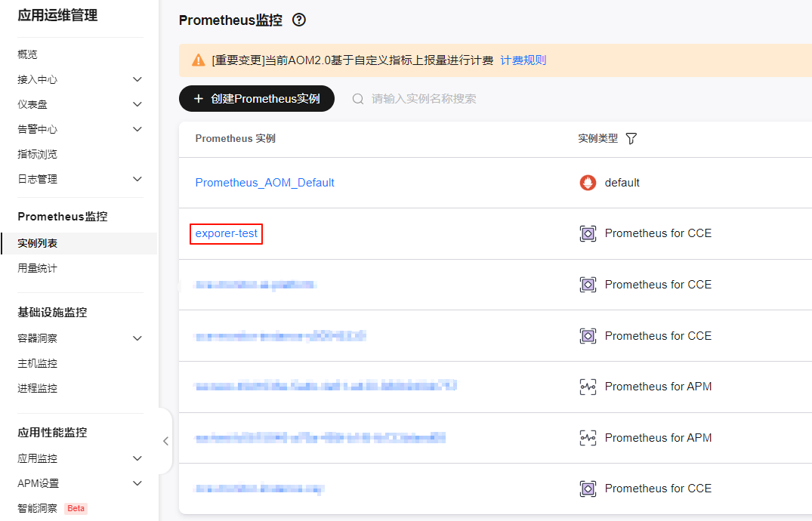812x521 pixels.
Task: Open 用量统计 in the sidebar
Action: pos(37,268)
